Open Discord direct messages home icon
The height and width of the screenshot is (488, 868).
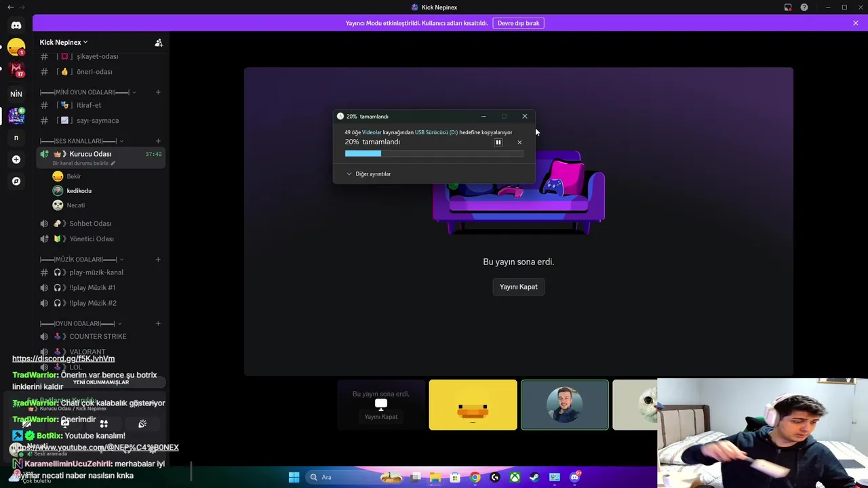tap(16, 25)
